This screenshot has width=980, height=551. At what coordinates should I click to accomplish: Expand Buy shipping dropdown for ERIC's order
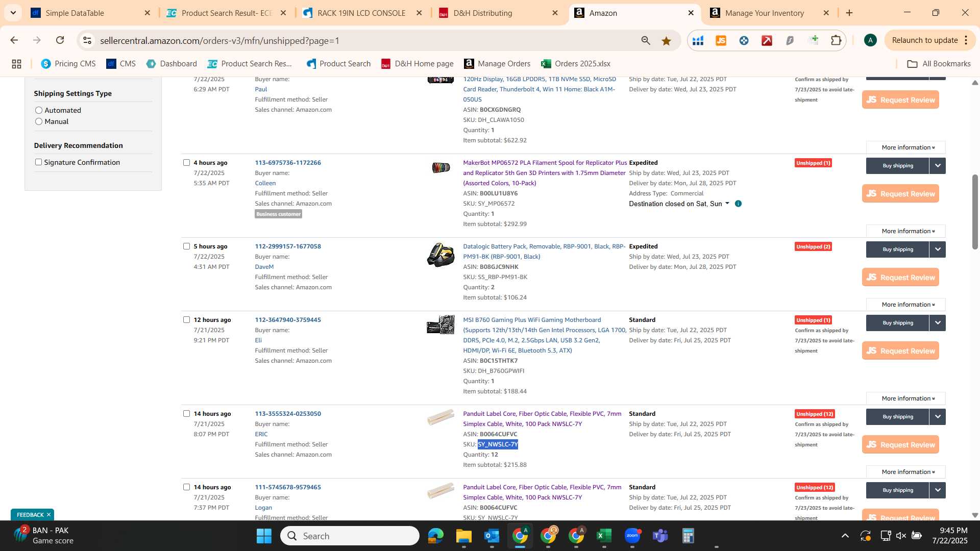click(x=938, y=417)
